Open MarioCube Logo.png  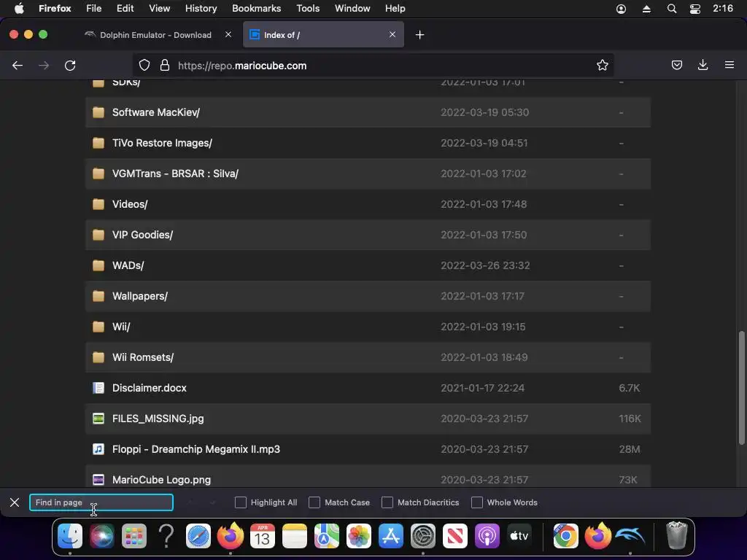(161, 480)
